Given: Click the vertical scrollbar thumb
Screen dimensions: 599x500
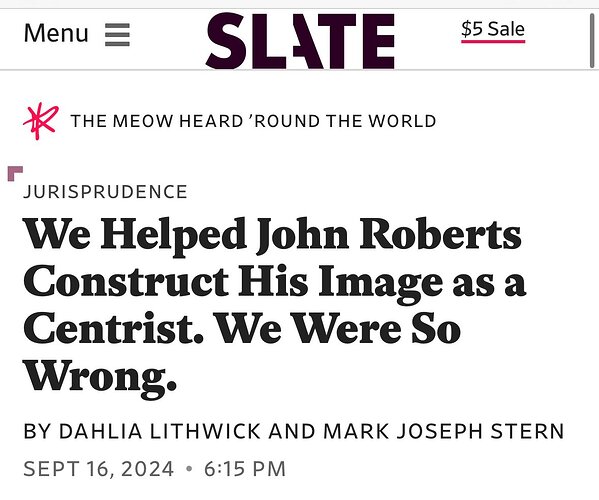Looking at the screenshot, I should point(592,40).
